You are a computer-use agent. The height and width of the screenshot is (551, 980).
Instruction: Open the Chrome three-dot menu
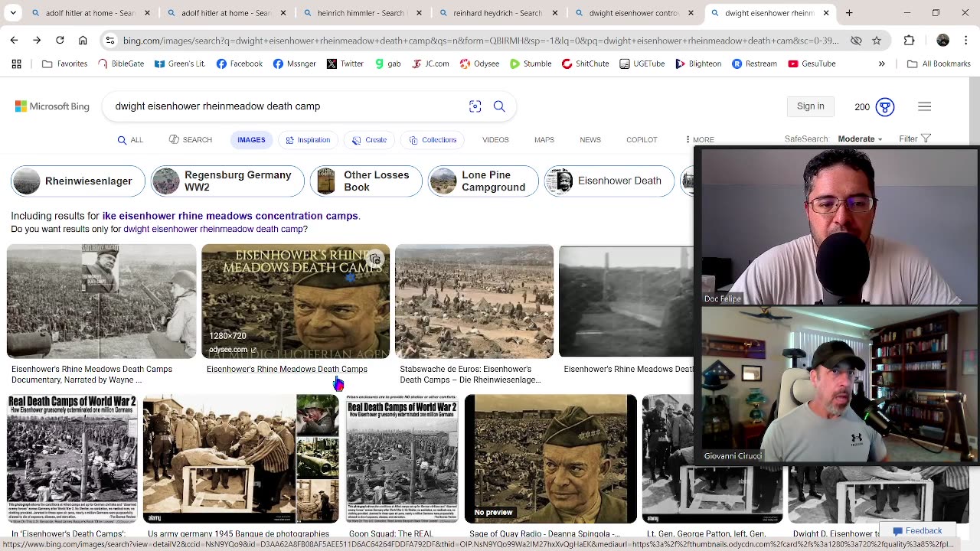(965, 41)
